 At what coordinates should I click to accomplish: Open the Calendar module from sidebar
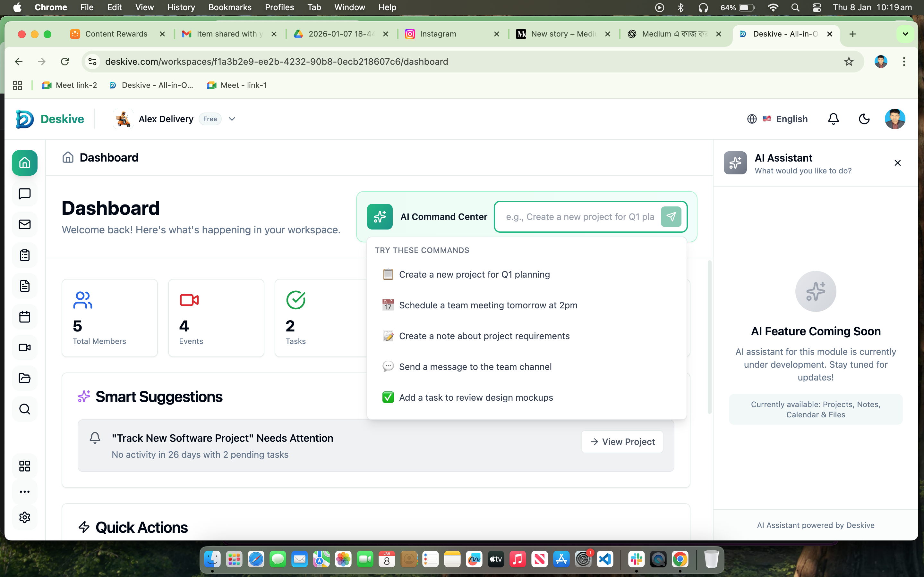coord(24,316)
